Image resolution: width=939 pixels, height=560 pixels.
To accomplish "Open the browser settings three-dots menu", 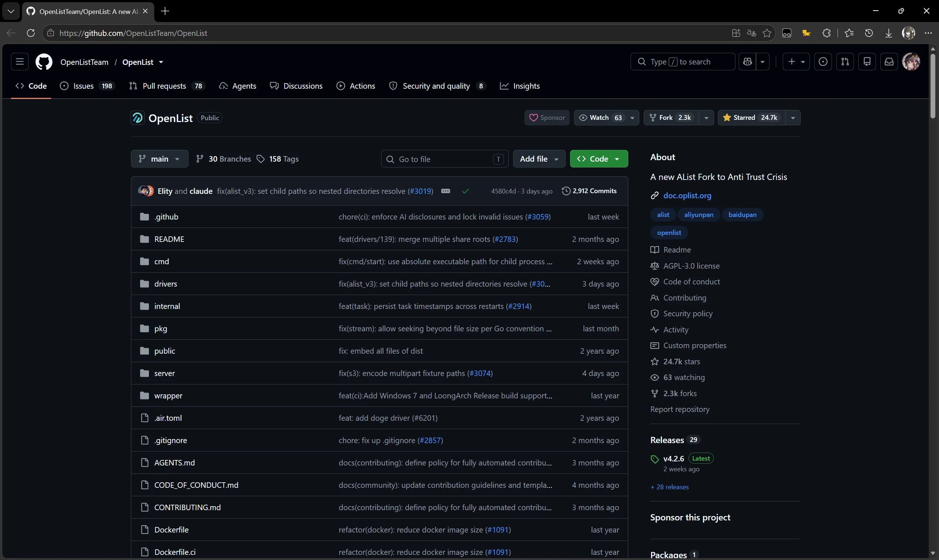I will (928, 33).
